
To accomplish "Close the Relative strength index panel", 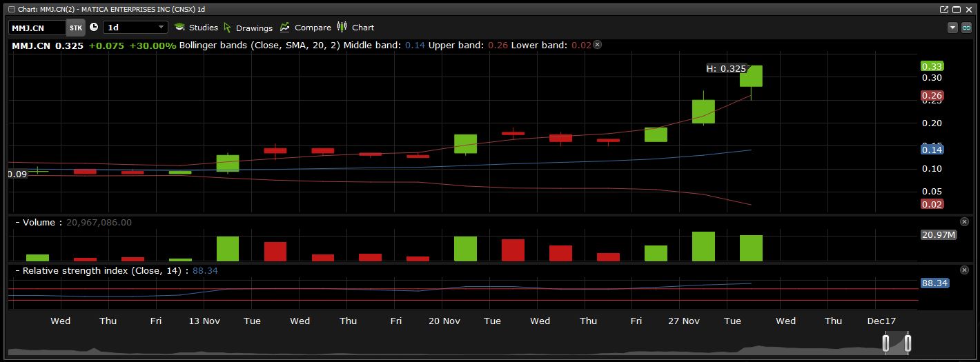I will (x=964, y=270).
